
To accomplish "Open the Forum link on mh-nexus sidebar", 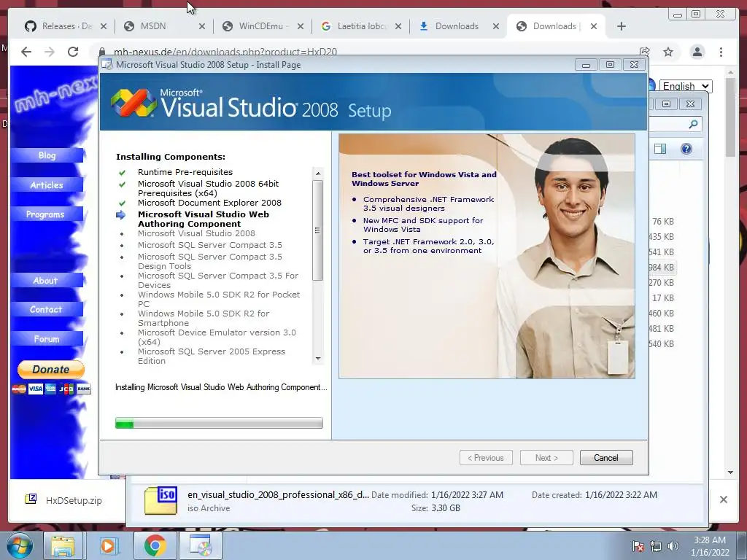I will pos(47,339).
